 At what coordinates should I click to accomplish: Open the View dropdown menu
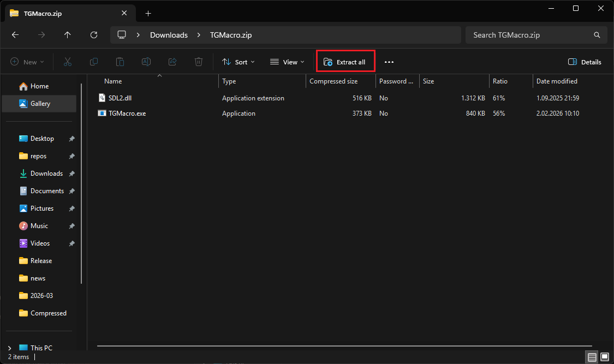coord(287,62)
